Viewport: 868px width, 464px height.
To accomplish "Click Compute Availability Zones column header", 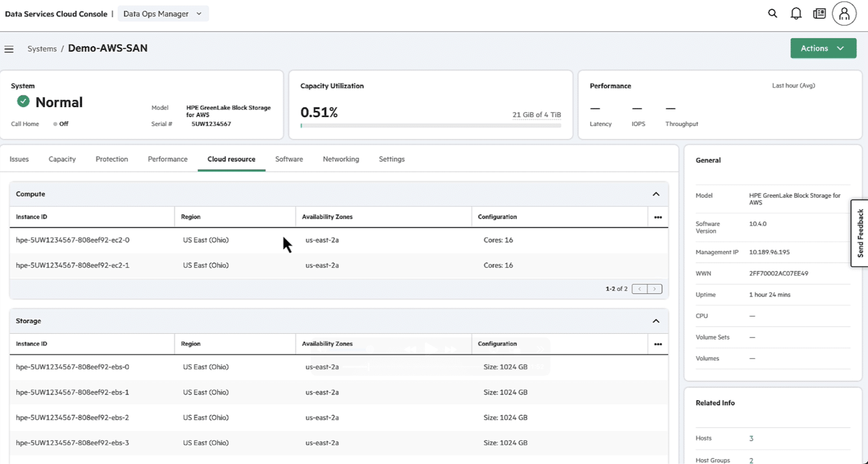I will click(x=328, y=217).
